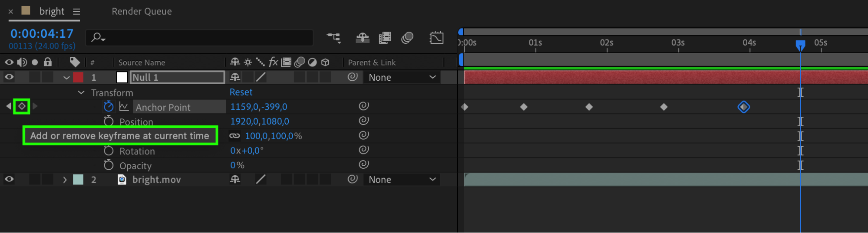The width and height of the screenshot is (868, 233).
Task: Click the composition mini-flowchart icon
Action: [333, 38]
